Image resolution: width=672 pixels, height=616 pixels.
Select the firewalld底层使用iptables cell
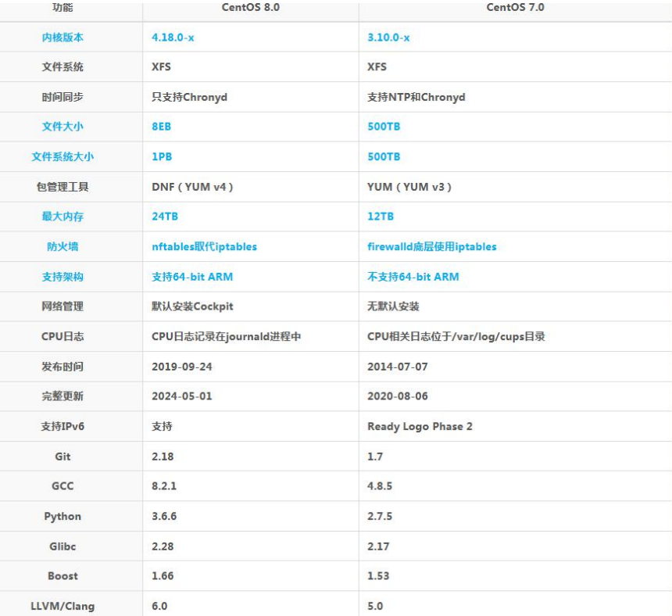click(432, 246)
